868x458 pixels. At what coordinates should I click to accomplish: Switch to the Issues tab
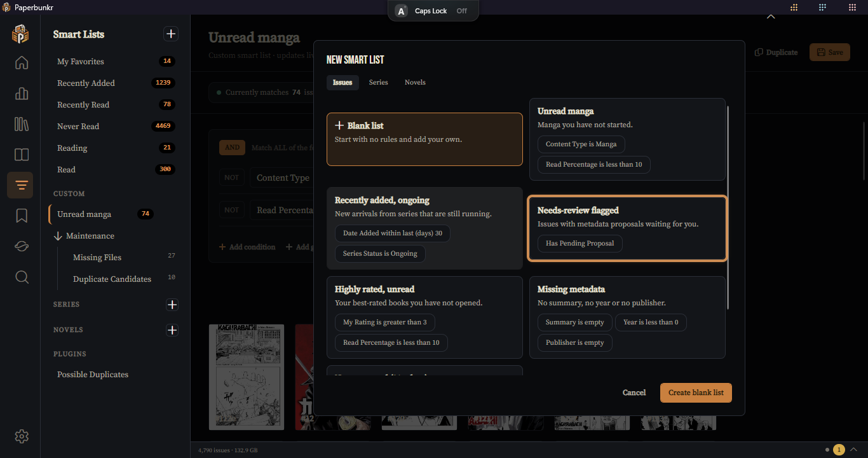[342, 83]
